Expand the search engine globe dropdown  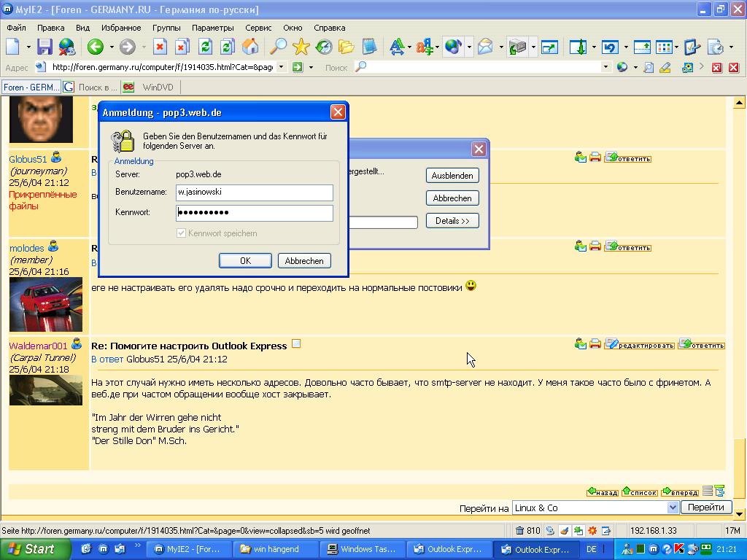coord(635,68)
